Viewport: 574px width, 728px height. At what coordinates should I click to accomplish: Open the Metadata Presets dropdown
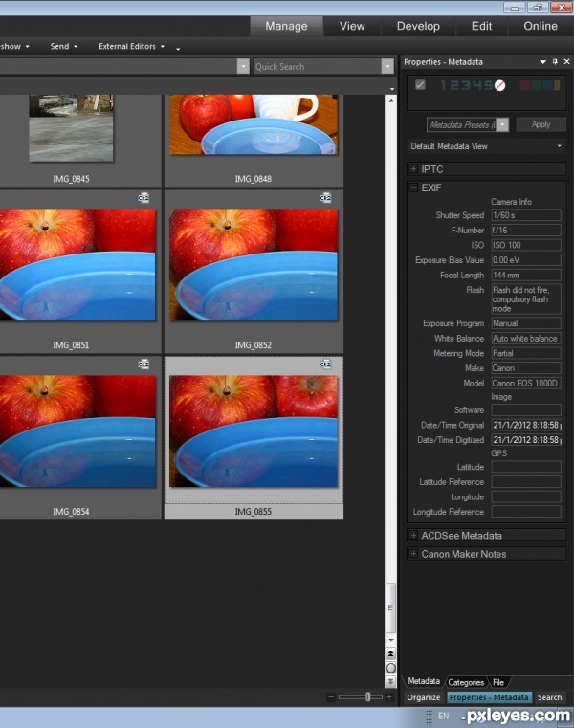pyautogui.click(x=502, y=124)
